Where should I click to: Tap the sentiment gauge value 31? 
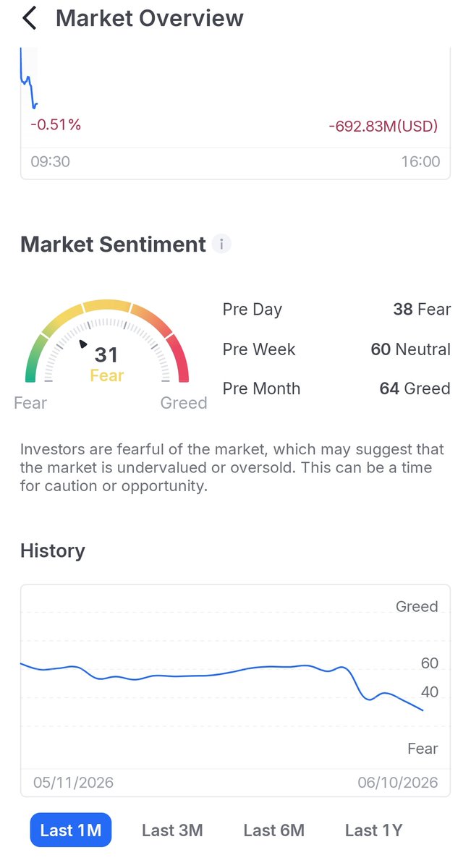(106, 354)
